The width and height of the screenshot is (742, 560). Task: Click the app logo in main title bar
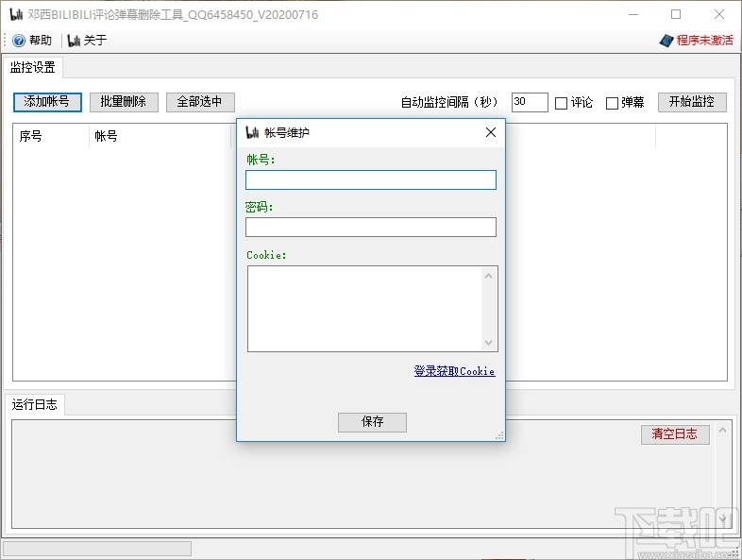coord(16,15)
